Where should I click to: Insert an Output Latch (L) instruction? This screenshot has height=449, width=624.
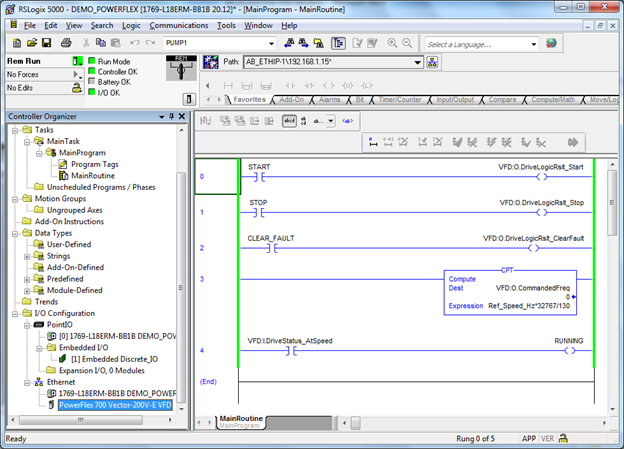pos(367,86)
